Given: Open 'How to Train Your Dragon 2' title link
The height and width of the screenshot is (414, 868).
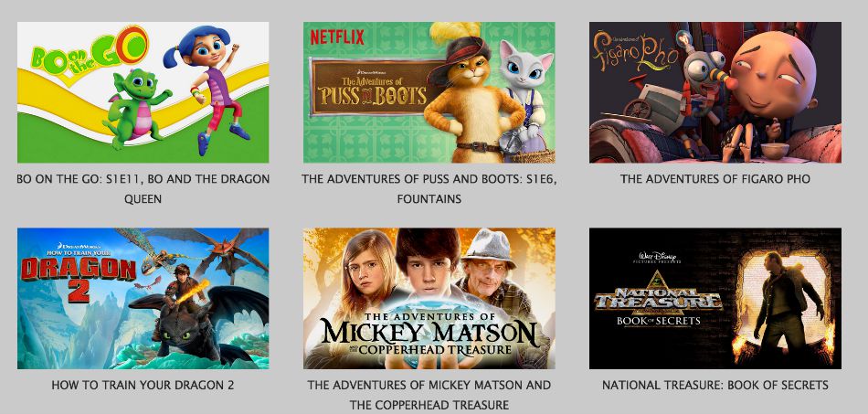Looking at the screenshot, I should tap(143, 386).
